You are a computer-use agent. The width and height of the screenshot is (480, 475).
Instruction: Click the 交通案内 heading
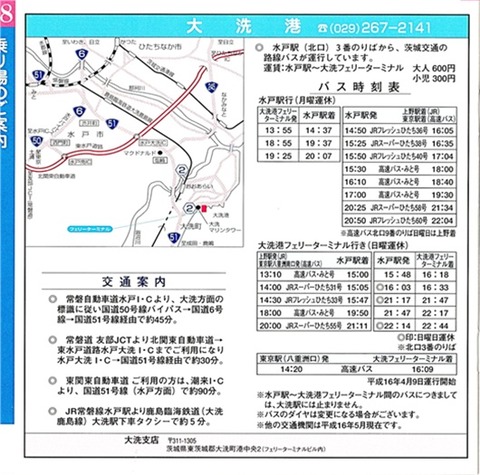pos(134,282)
